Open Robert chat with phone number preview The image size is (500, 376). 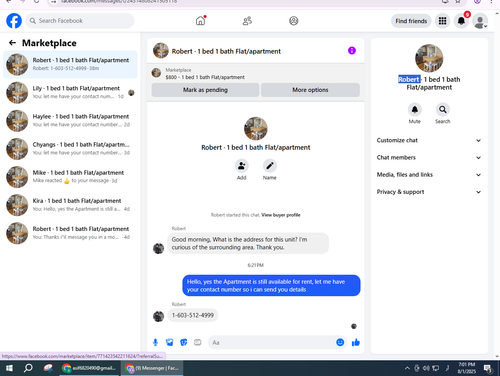pyautogui.click(x=70, y=64)
